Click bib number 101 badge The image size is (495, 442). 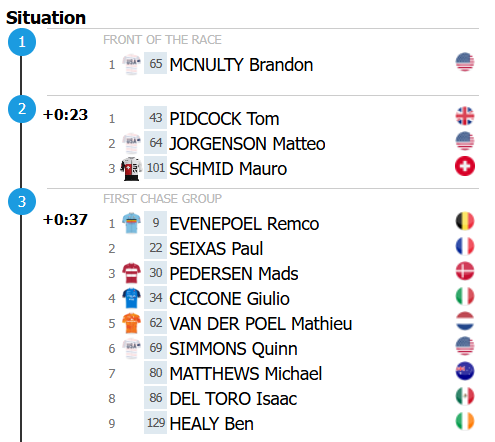pos(155,168)
